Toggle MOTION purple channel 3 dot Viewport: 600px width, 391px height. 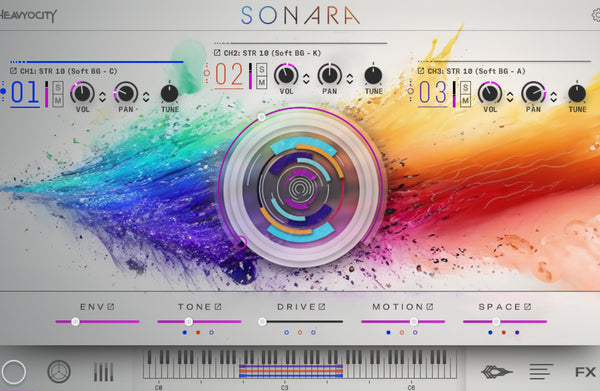[x=415, y=332]
